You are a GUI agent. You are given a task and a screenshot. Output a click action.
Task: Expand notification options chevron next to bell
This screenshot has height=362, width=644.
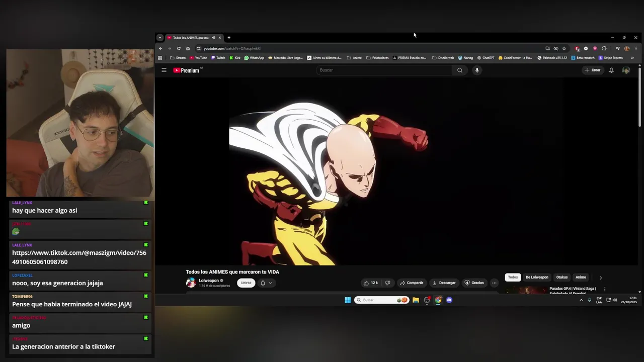(270, 283)
